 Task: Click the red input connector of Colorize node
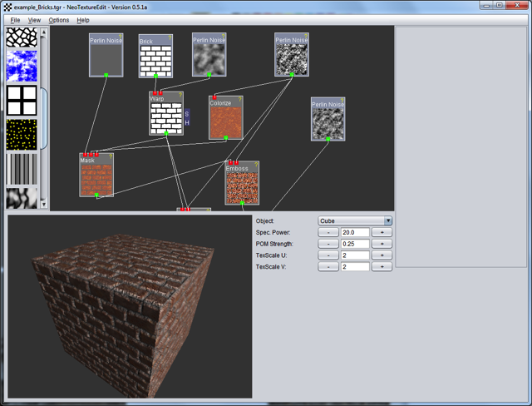click(214, 97)
